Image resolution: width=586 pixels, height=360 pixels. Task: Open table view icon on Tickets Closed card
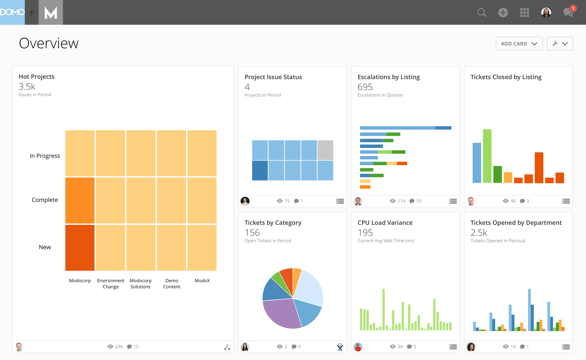pos(566,201)
